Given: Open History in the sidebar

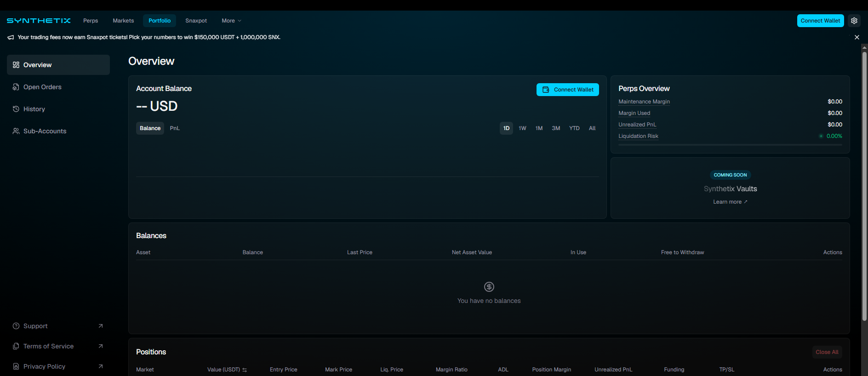Looking at the screenshot, I should point(58,109).
